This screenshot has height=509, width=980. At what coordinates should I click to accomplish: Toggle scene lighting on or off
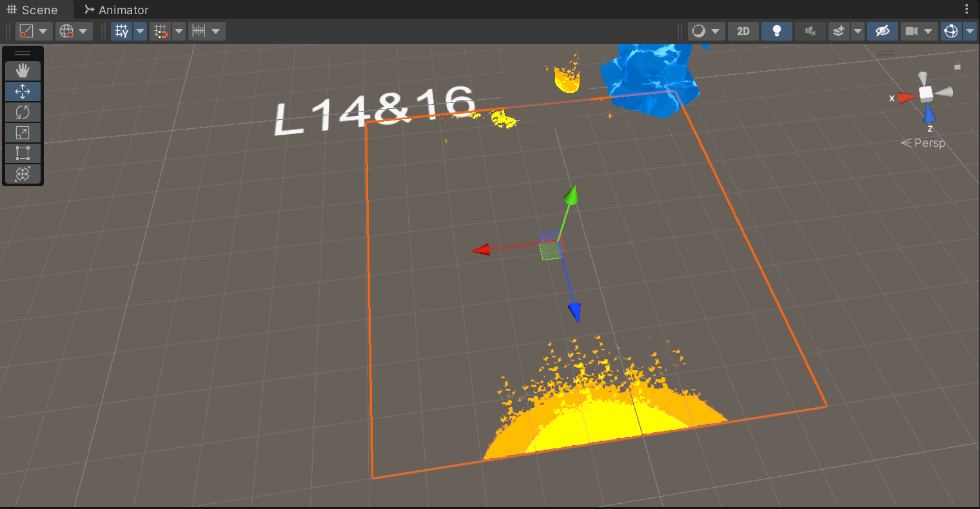[x=776, y=31]
